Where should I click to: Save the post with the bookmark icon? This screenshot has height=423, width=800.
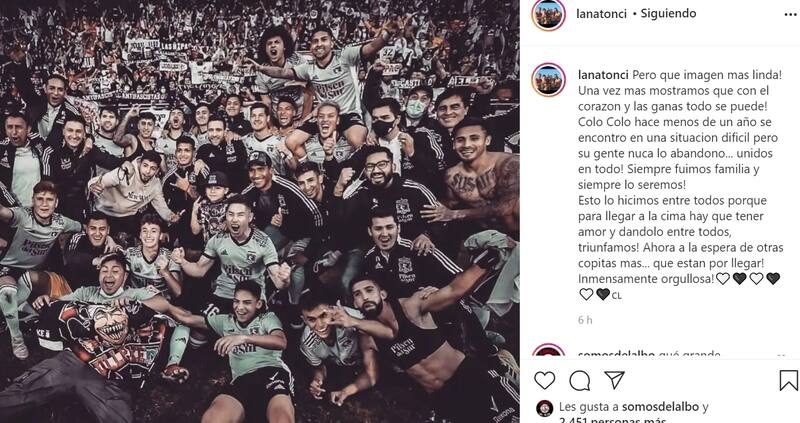(788, 381)
